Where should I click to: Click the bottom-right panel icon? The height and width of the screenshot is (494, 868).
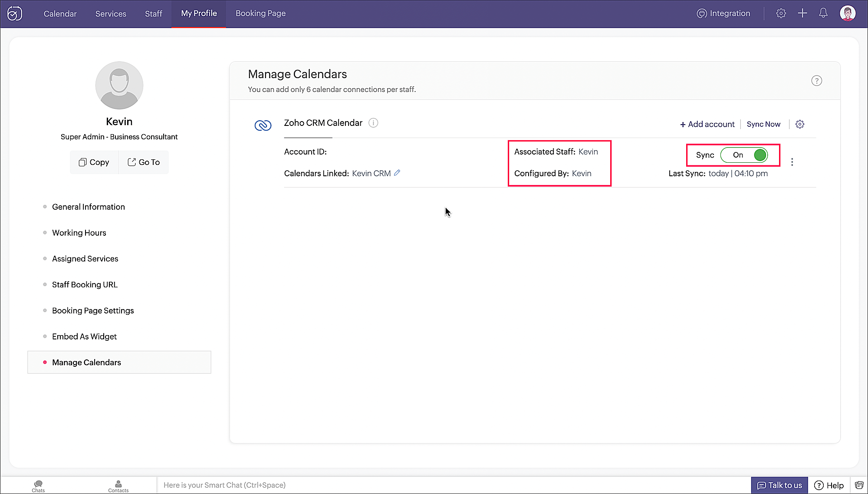point(859,485)
